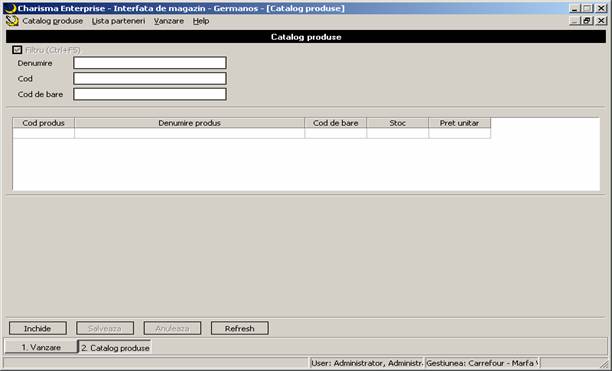Switch to the 2. Catalog produse tab
Screen dimensions: 612x371
115,347
